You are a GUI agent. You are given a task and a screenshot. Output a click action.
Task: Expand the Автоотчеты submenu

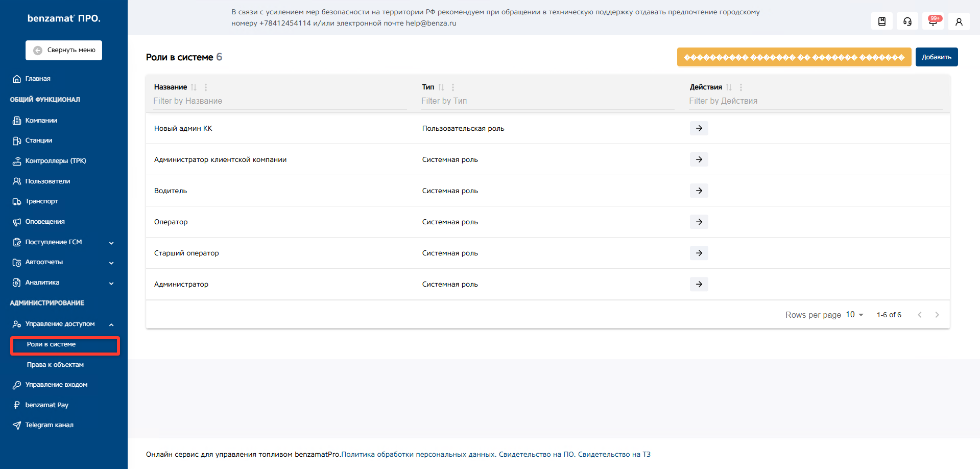point(111,263)
